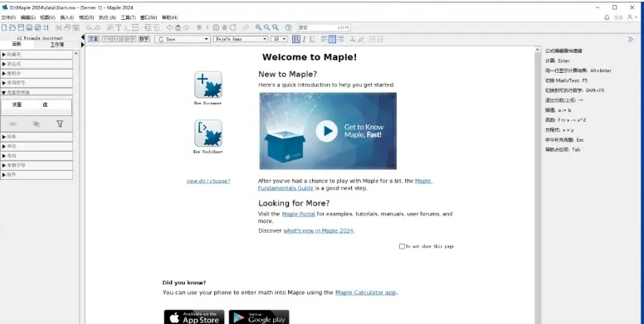The width and height of the screenshot is (644, 324).
Task: Click the App Store badge
Action: click(x=194, y=317)
